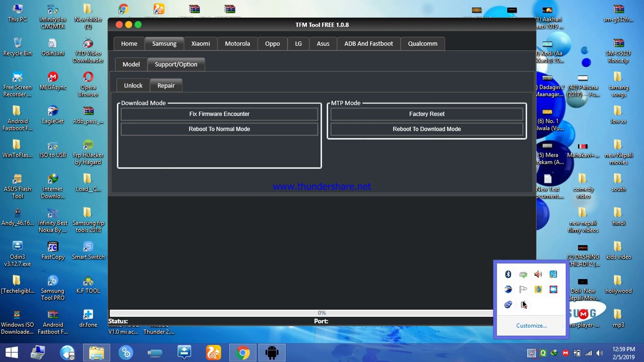Screen dimensions: 644x362
Task: Select Samsung Tool PRO desktop icon
Action: (53, 288)
